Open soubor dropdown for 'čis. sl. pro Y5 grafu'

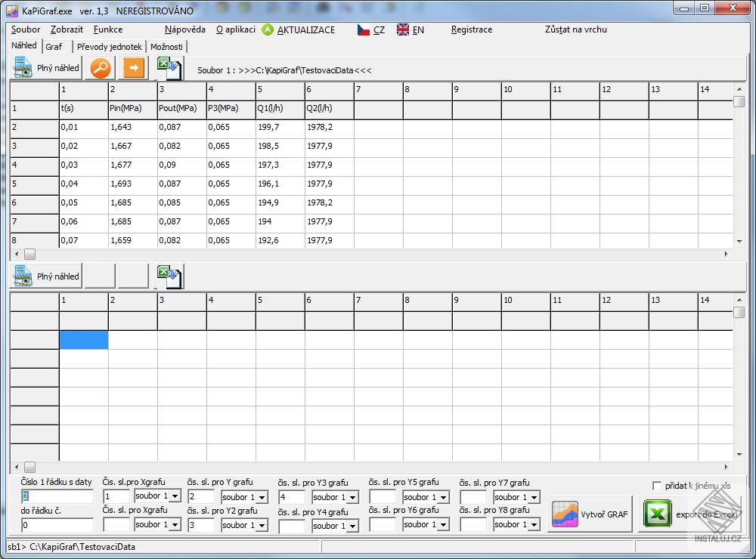[444, 497]
